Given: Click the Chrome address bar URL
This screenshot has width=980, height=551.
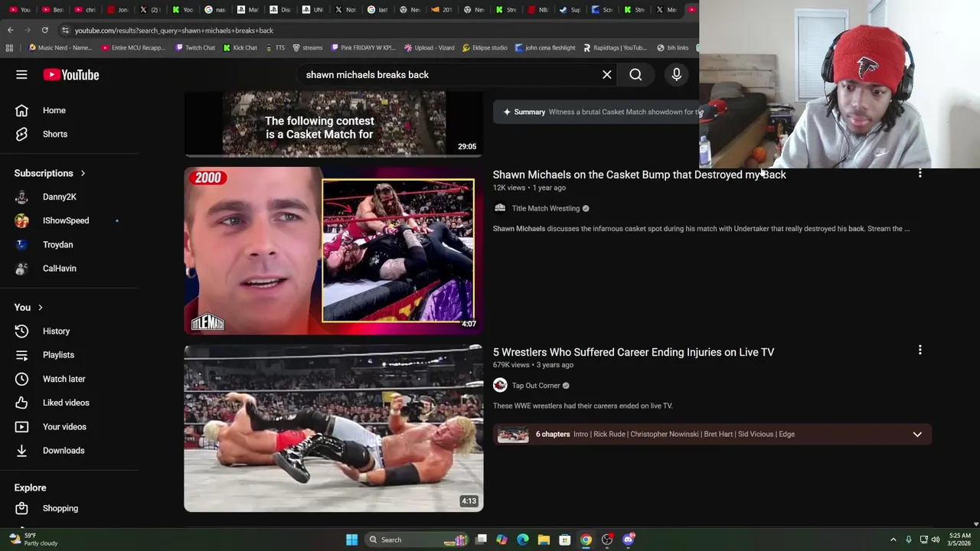Looking at the screenshot, I should click(x=174, y=31).
